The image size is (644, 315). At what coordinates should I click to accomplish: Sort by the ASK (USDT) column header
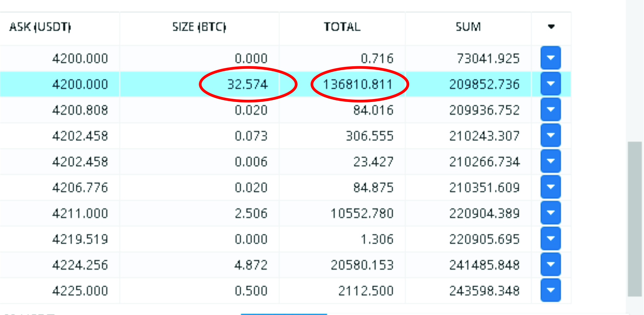pyautogui.click(x=40, y=27)
